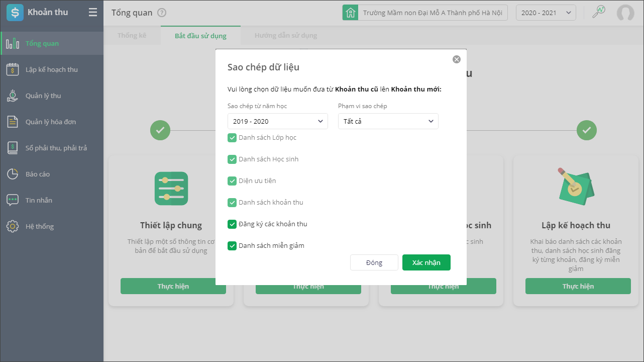The image size is (644, 362).
Task: Open the help question mark icon beside Tổng quan
Action: click(162, 13)
